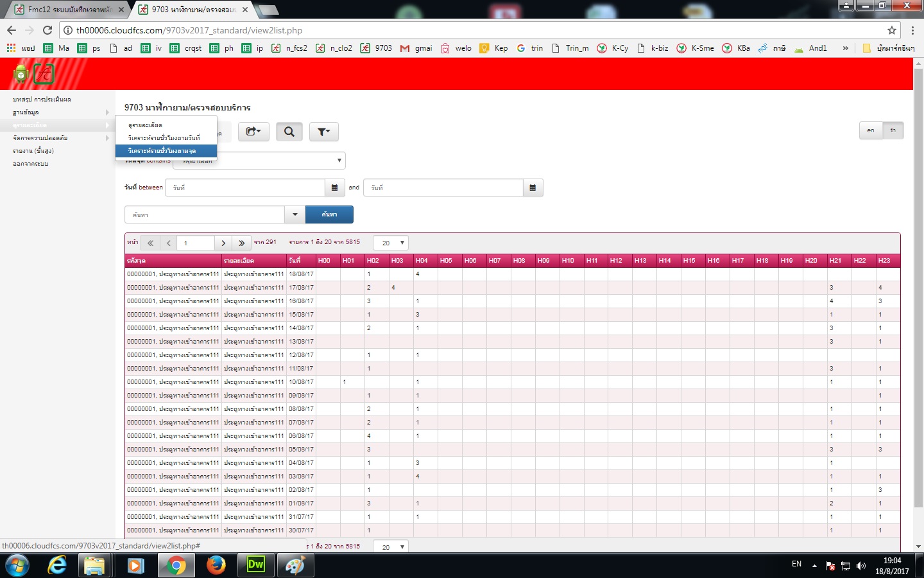Show more bookmarks with chevron
The image size is (924, 578).
point(846,48)
